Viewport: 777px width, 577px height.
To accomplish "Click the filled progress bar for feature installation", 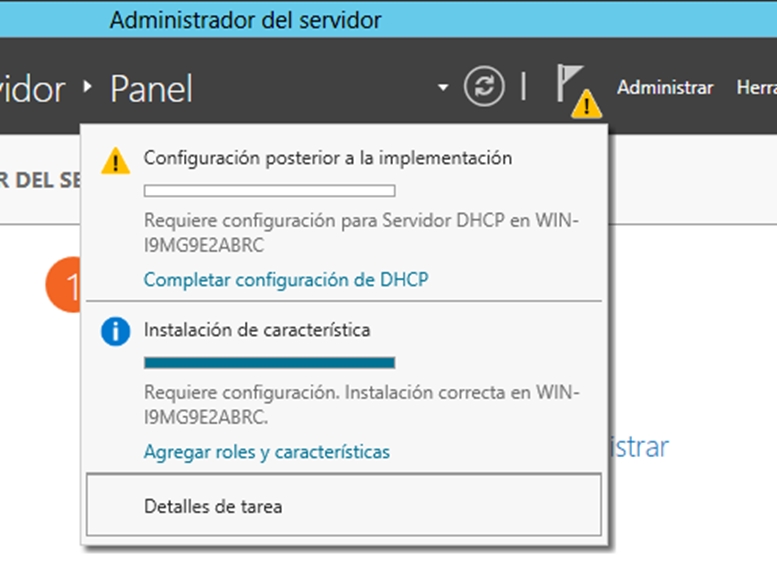I will coord(269,363).
